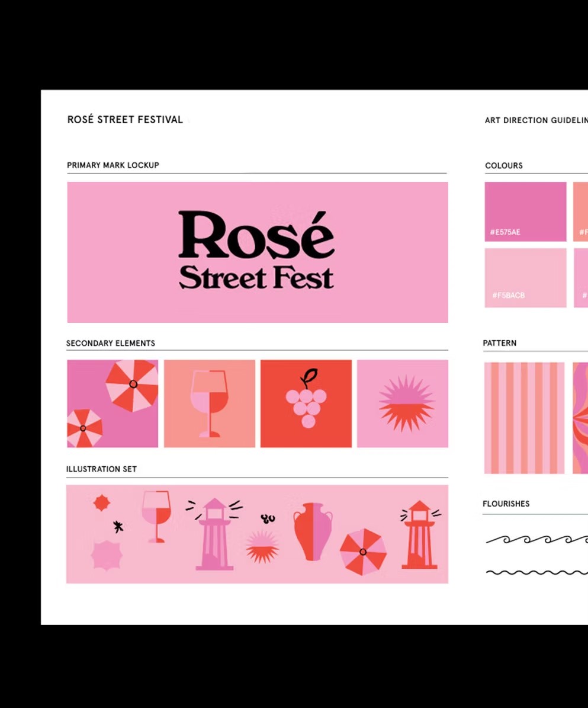The width and height of the screenshot is (588, 708).
Task: Click the ILLUSTRATION SET section heading
Action: [102, 469]
